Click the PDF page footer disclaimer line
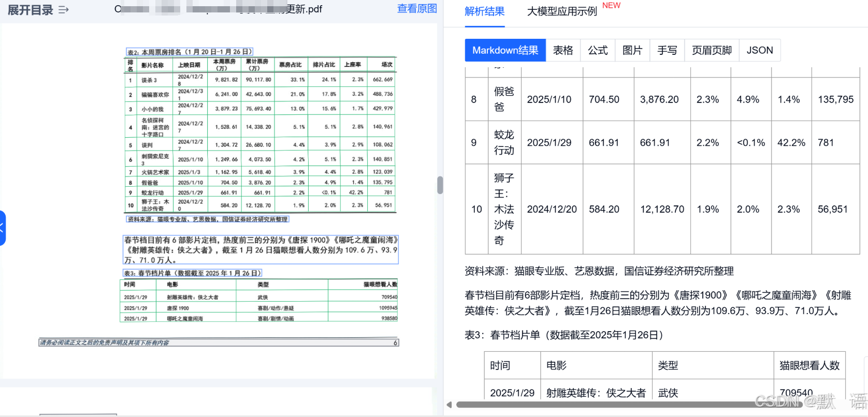868x417 pixels. 219,342
